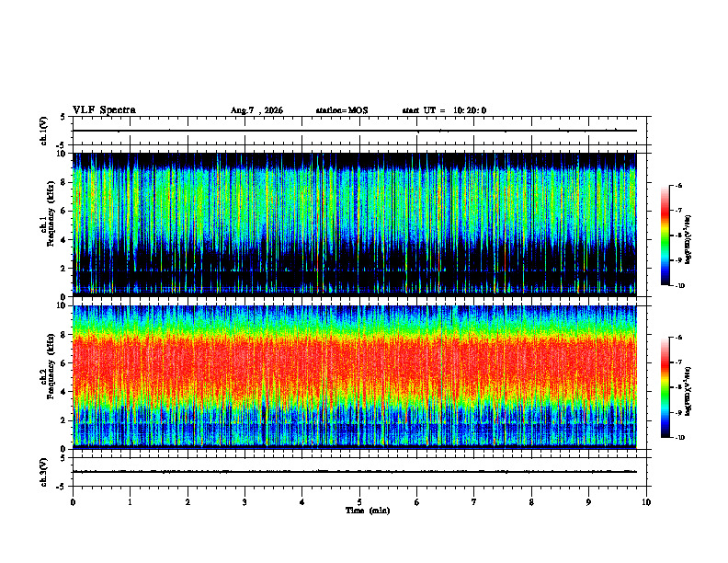The image size is (728, 563).
Task: Click the ch.2 spectrogram color scale bar
Action: [665, 387]
